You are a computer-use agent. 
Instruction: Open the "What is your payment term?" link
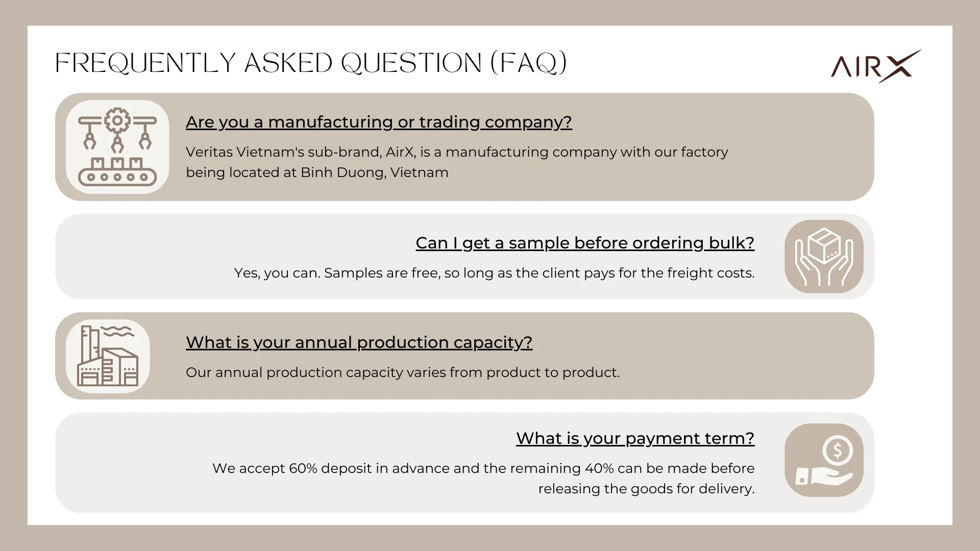[635, 438]
